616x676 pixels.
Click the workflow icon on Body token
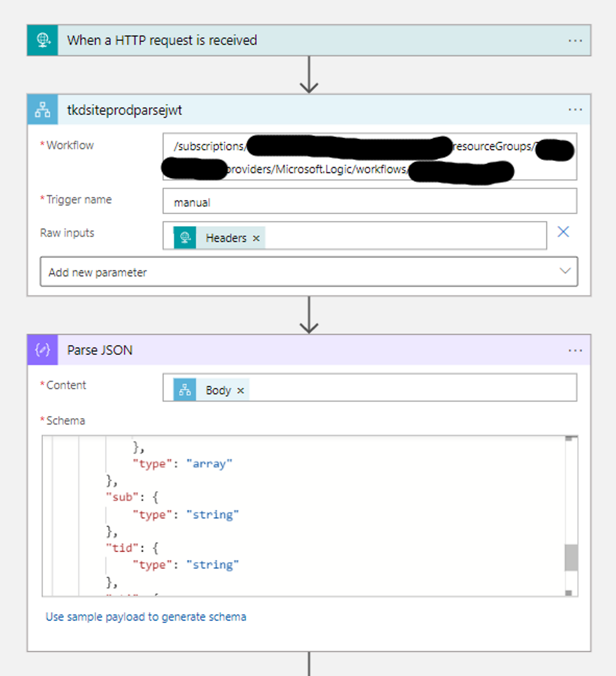click(185, 389)
